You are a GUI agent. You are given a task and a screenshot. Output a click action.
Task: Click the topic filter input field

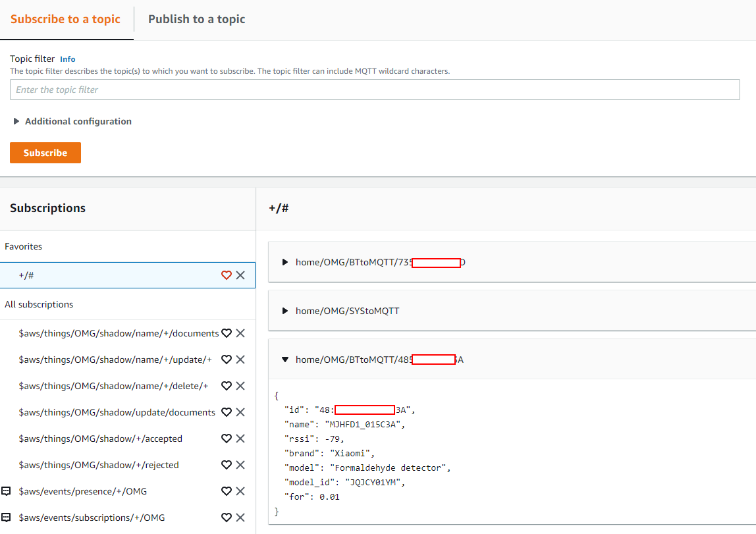point(375,90)
